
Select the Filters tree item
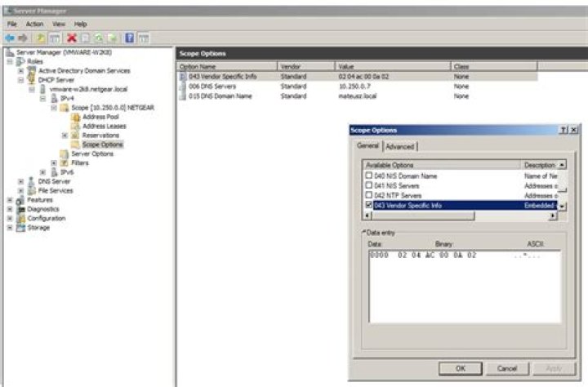(80, 162)
